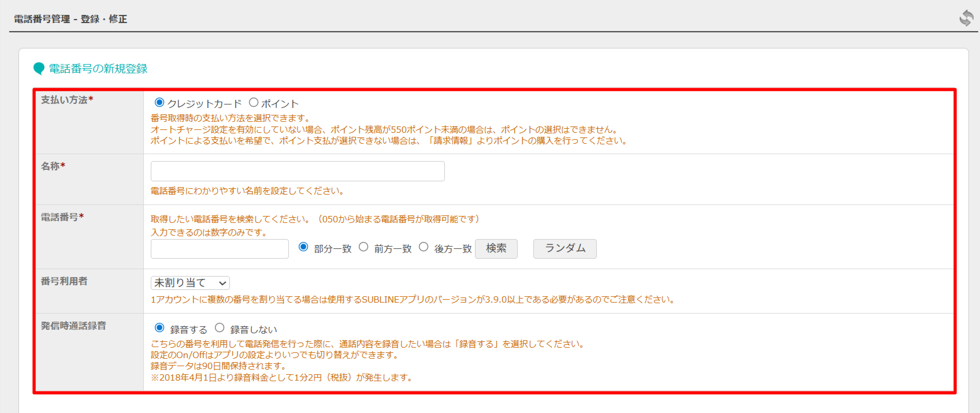Choose 後方一致 match option
This screenshot has width=980, height=413.
click(424, 247)
